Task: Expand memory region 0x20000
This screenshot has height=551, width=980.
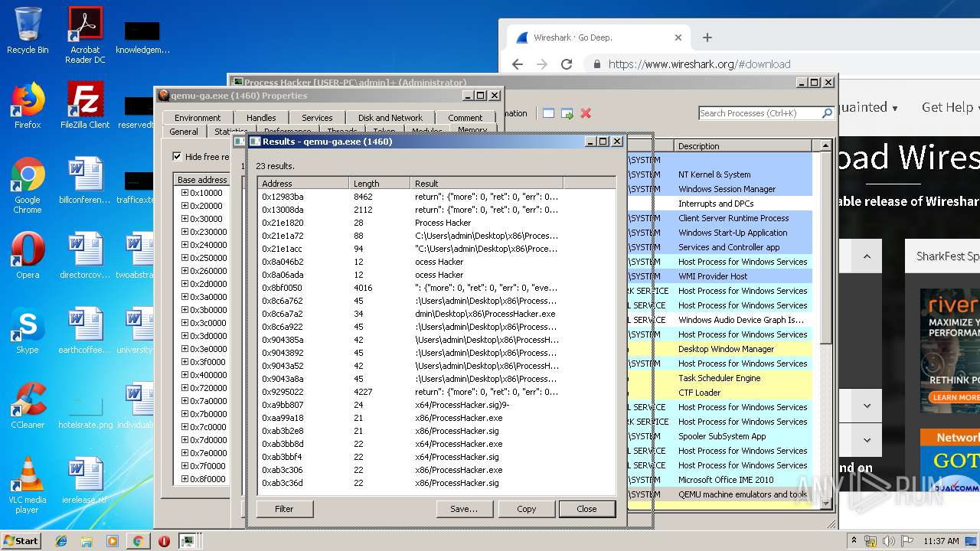Action: [185, 206]
